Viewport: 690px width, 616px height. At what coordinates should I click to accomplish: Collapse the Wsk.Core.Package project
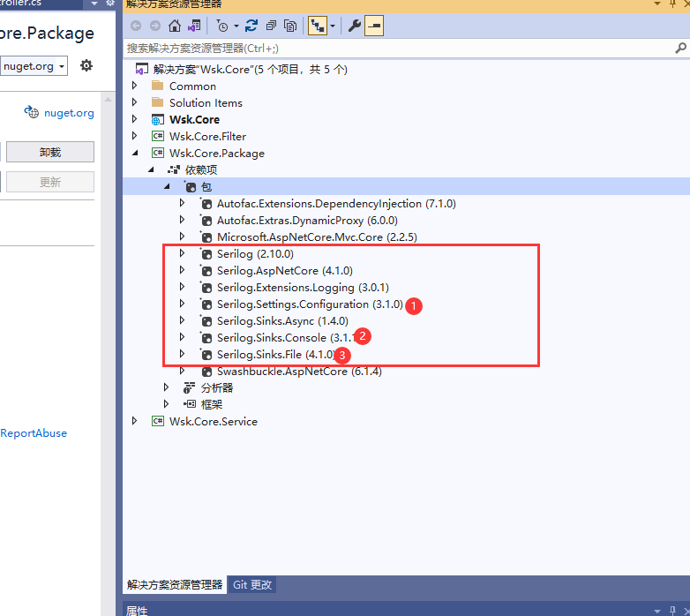(135, 153)
